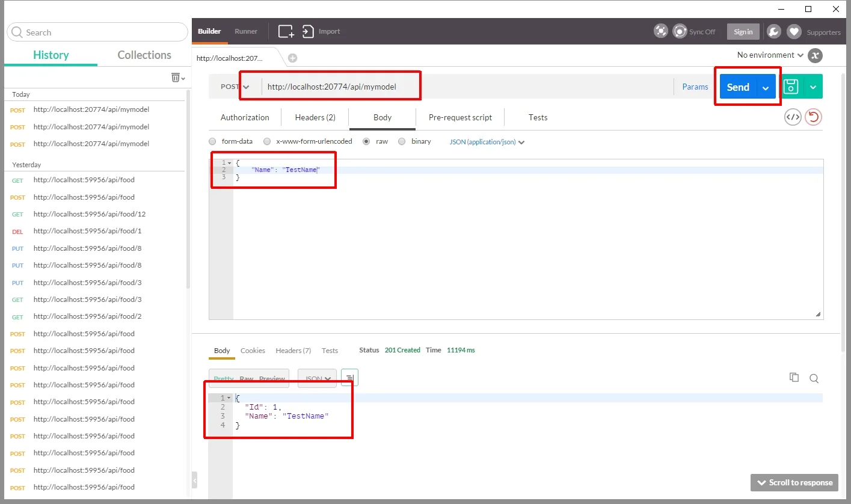851x504 pixels.
Task: Open the POST method dropdown
Action: pos(235,87)
